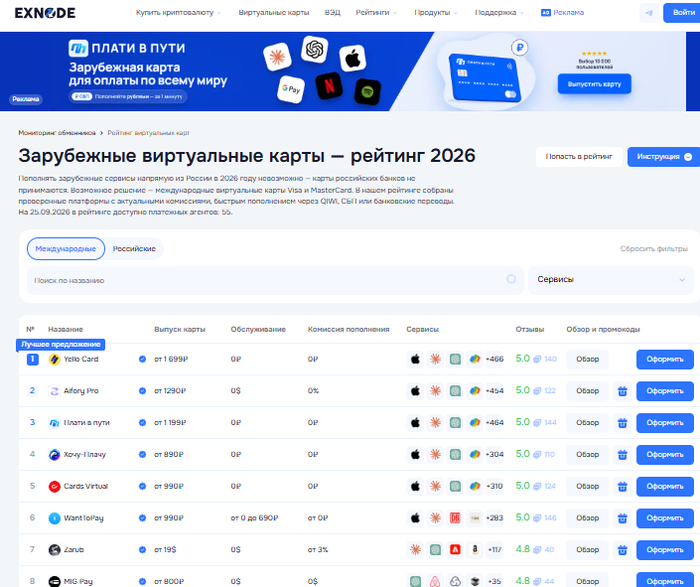700x587 pixels.
Task: Show +466 more services for Yello Card
Action: coord(495,359)
